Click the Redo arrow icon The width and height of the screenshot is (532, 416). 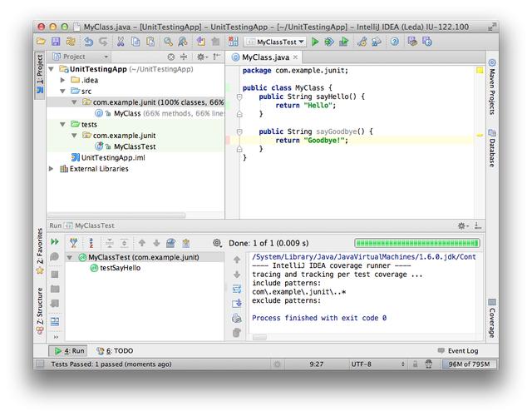[x=103, y=42]
